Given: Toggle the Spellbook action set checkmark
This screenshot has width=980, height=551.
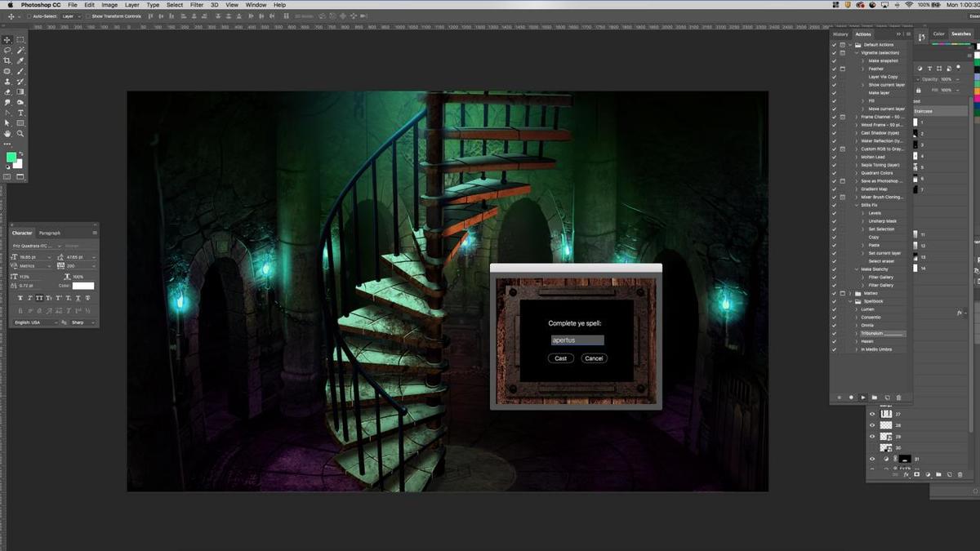Looking at the screenshot, I should 834,301.
